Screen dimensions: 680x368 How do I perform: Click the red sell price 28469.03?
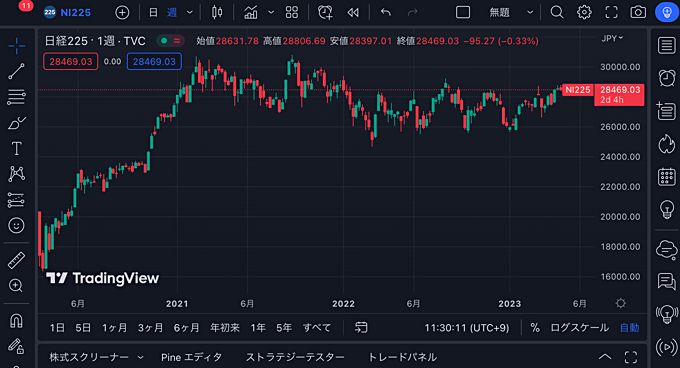71,62
